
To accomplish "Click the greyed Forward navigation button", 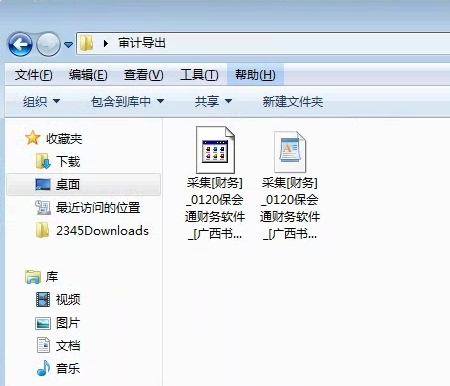I will point(48,44).
